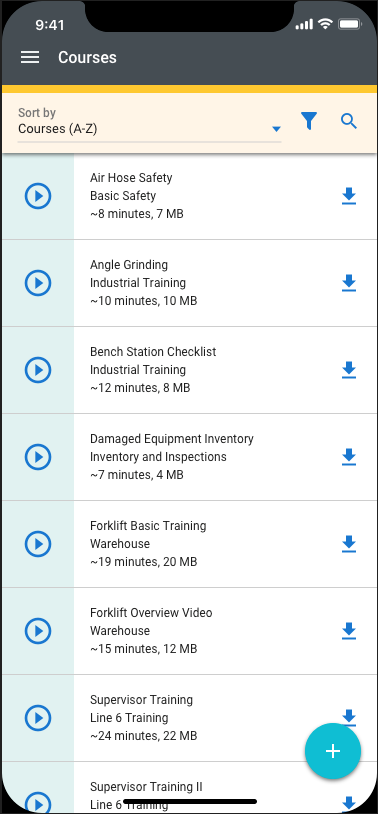Play the Bench Station Checklist course
This screenshot has width=378, height=814.
pyautogui.click(x=38, y=370)
